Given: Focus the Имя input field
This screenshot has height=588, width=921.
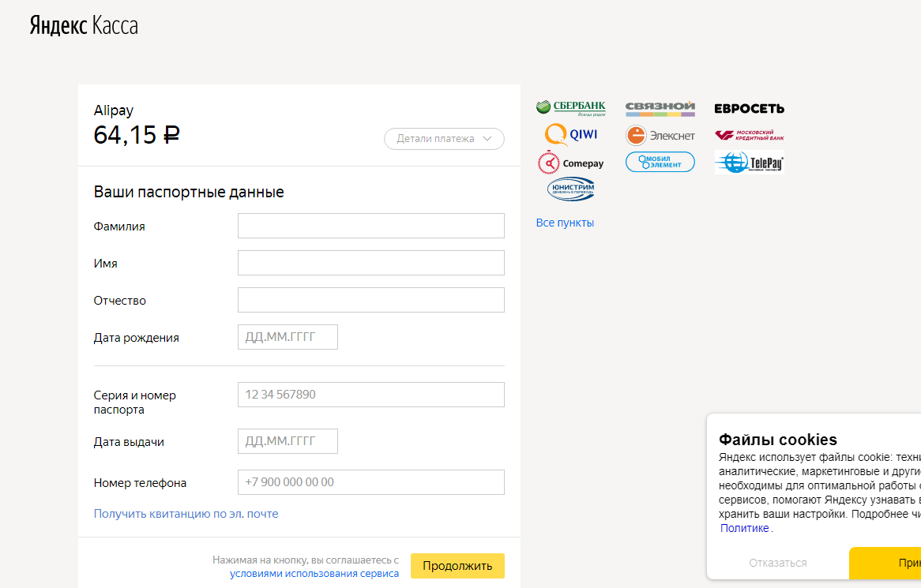Looking at the screenshot, I should pos(371,263).
